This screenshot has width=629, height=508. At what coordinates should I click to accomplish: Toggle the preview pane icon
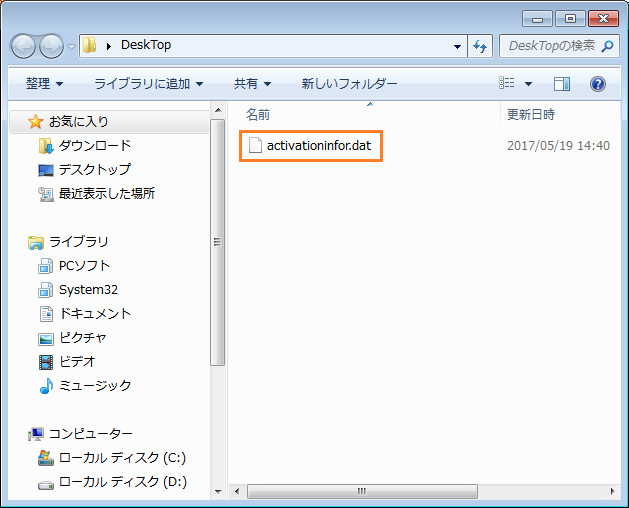point(562,84)
